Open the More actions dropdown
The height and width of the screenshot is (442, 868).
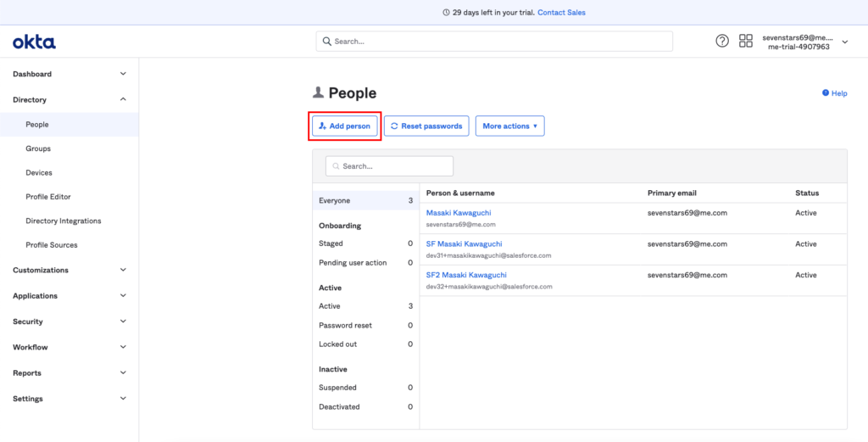coord(509,126)
